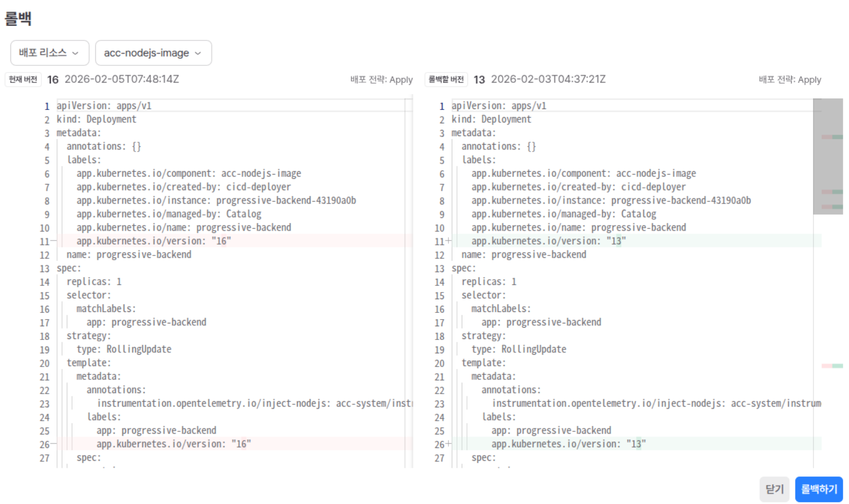Click right header "배포 전략: Apply" label
The height and width of the screenshot is (504, 849).
pos(790,80)
